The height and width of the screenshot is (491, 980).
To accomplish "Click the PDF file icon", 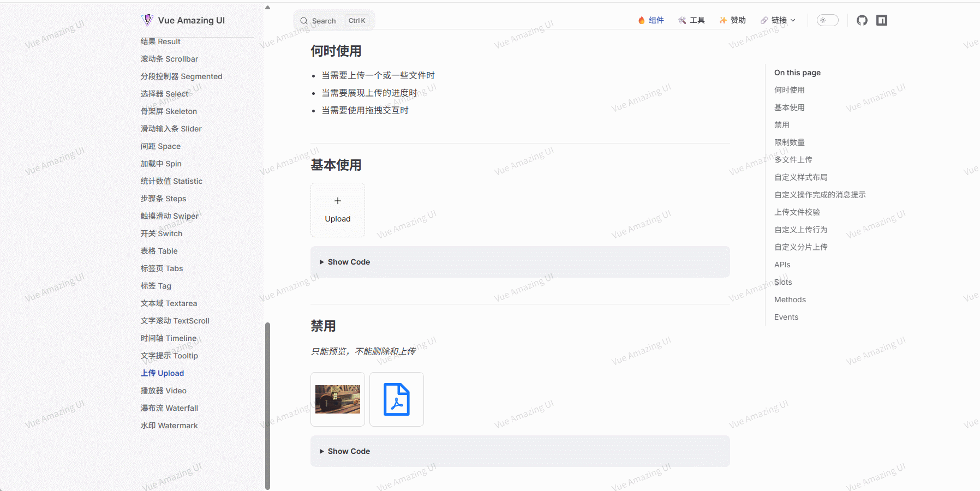I will (397, 399).
